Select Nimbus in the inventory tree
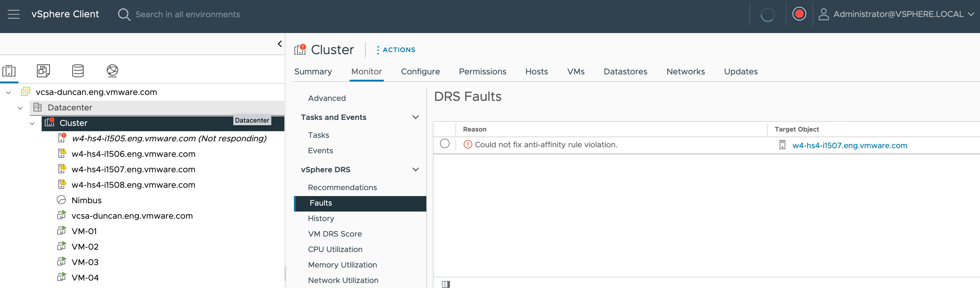Image resolution: width=980 pixels, height=288 pixels. coord(86,200)
